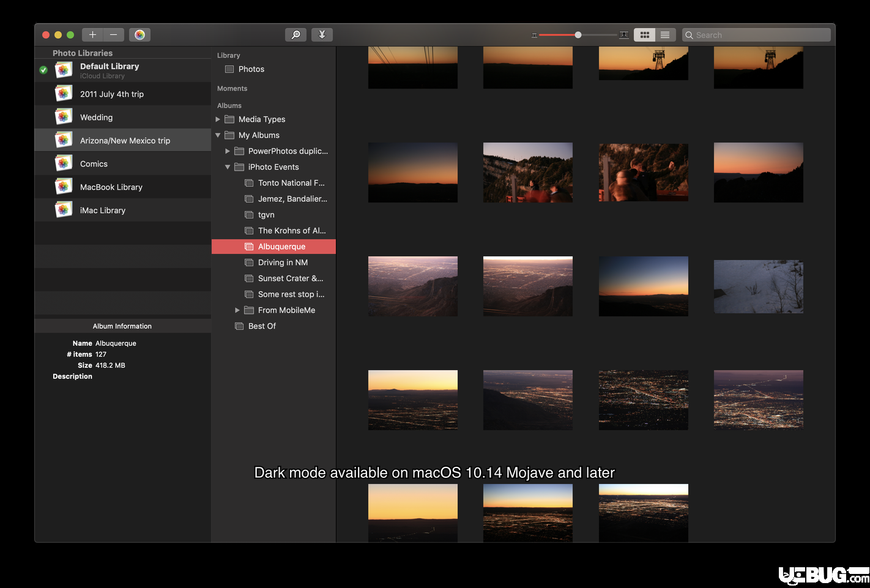Viewport: 870px width, 588px height.
Task: Select the snowy hillside photo thumbnail
Action: [759, 286]
